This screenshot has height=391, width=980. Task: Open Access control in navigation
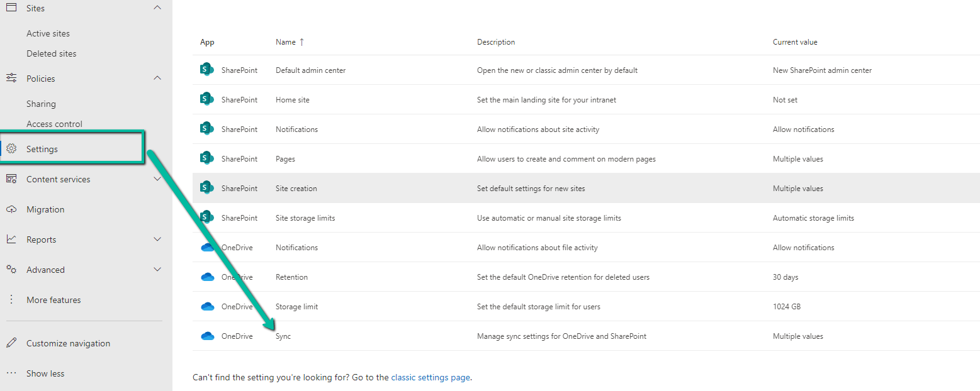(54, 124)
